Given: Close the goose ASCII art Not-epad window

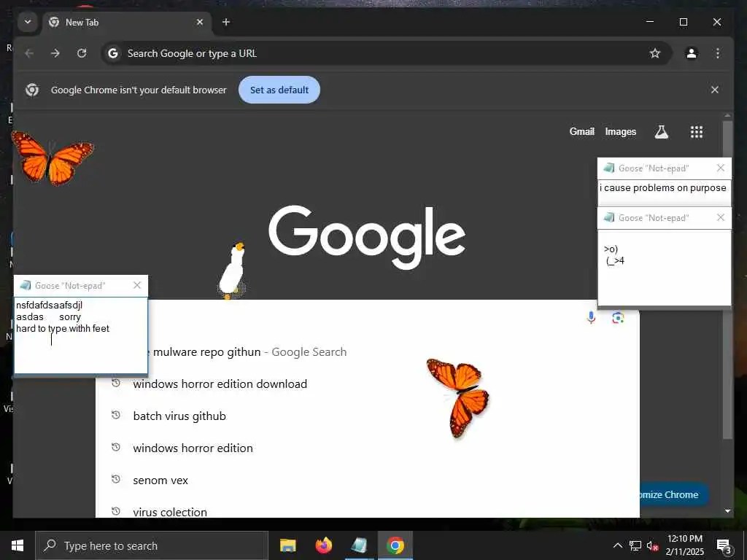Looking at the screenshot, I should click(720, 217).
